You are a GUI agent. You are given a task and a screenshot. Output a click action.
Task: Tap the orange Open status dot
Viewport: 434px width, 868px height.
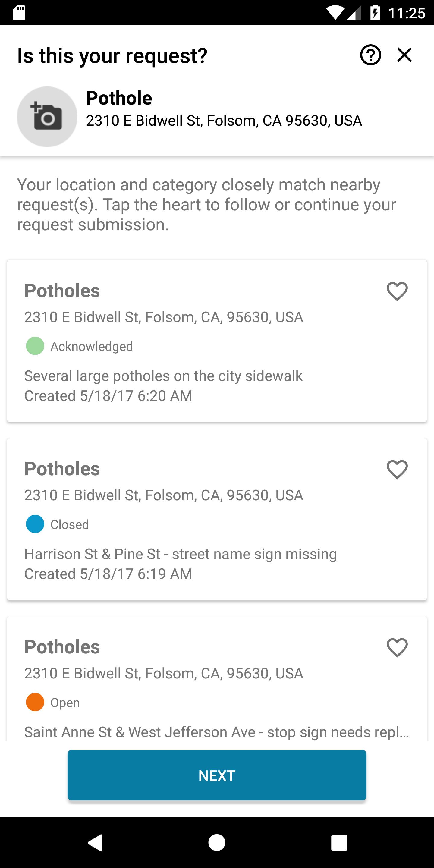coord(35,702)
